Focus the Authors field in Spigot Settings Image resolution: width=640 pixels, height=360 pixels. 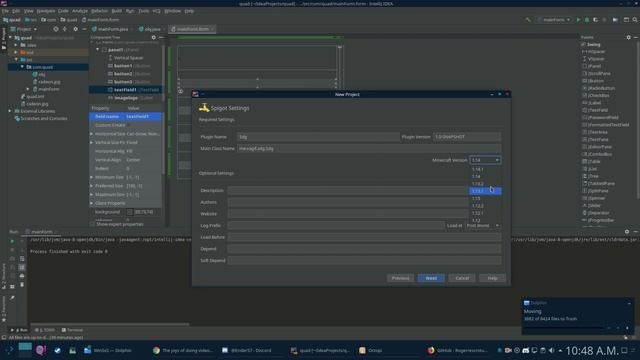coord(348,202)
